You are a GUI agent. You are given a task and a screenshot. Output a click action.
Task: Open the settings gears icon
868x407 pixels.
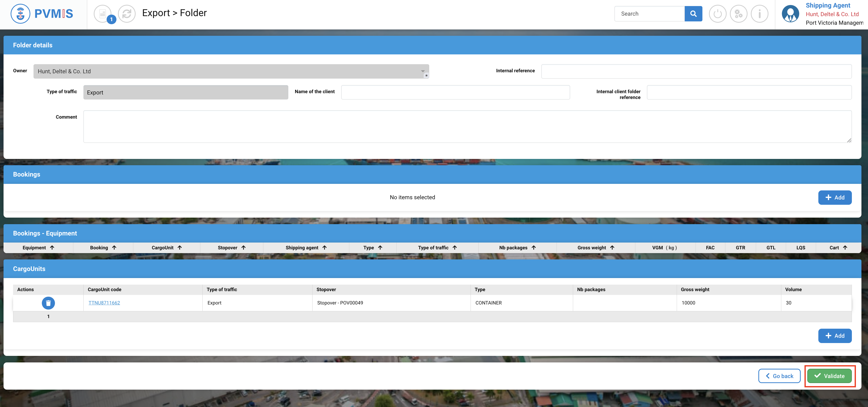click(x=738, y=14)
